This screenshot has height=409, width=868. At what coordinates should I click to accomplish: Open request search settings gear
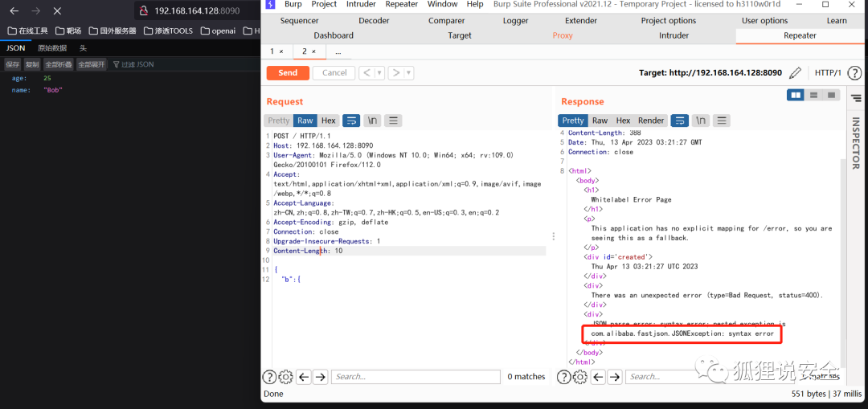[x=285, y=377]
